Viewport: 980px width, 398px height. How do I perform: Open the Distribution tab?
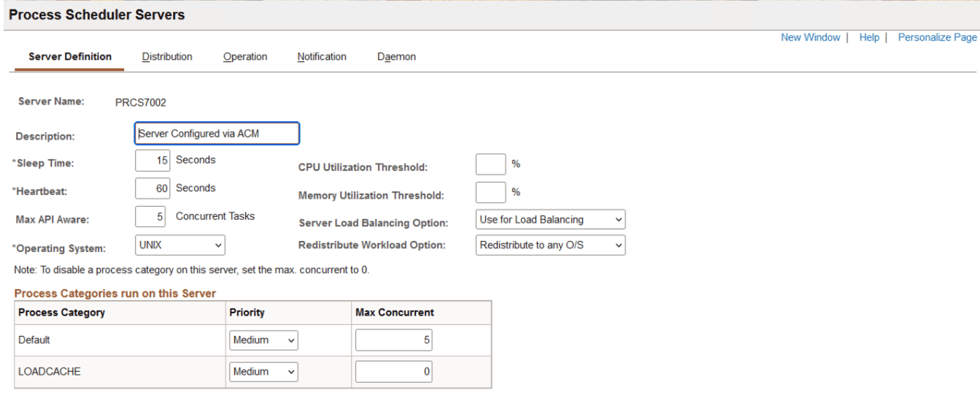tap(167, 57)
